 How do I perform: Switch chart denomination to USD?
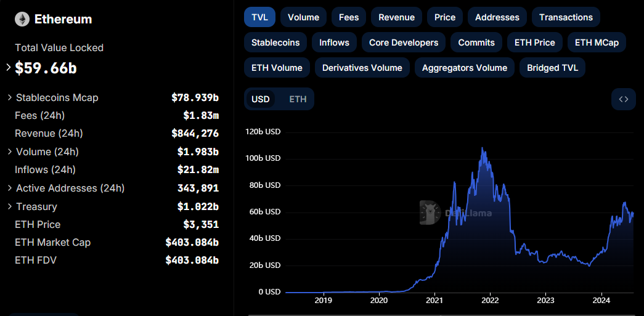(261, 99)
